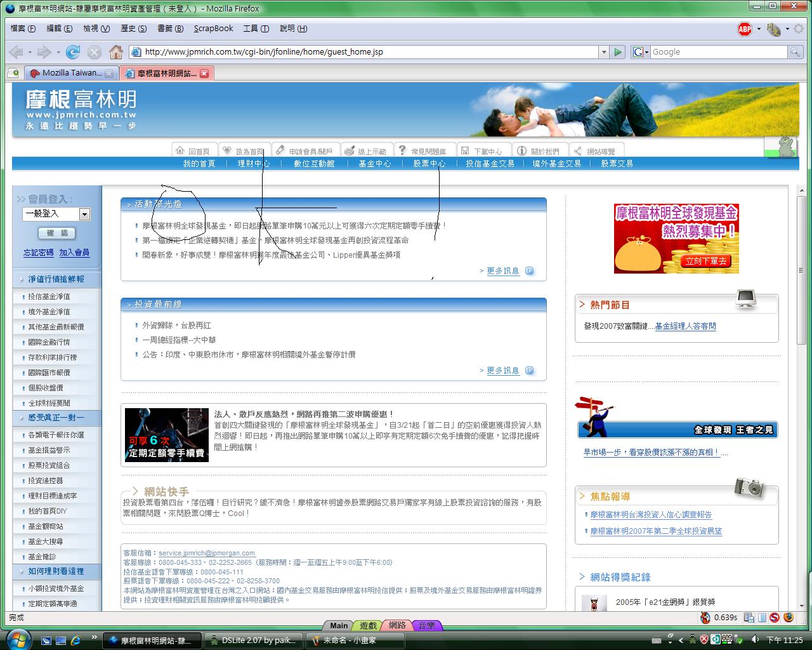
Task: Open the ScrapBook menu
Action: point(213,29)
